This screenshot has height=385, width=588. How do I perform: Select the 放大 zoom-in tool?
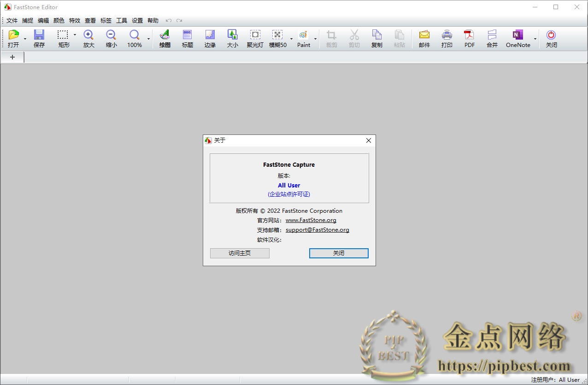(88, 37)
